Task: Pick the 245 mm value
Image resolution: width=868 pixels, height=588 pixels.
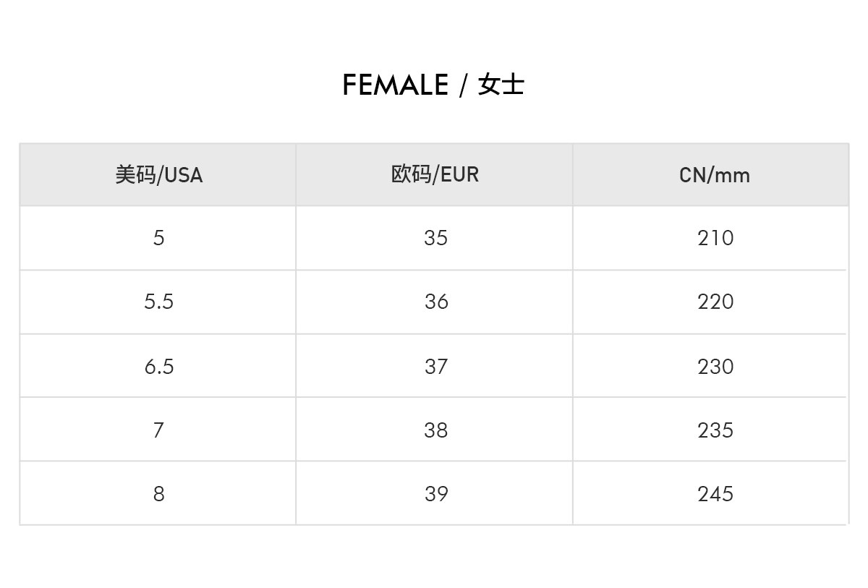Action: (715, 493)
